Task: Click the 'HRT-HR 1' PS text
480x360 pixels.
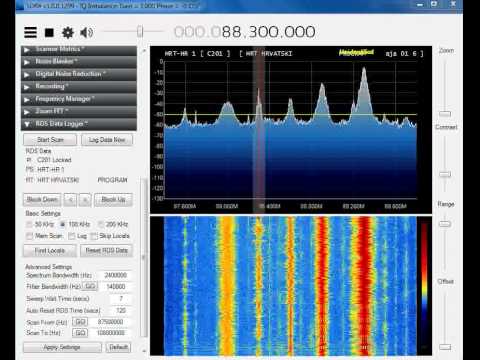Action: (50, 170)
